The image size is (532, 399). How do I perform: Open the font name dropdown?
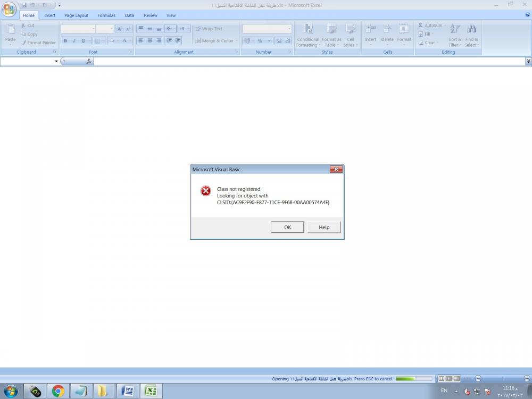point(93,29)
